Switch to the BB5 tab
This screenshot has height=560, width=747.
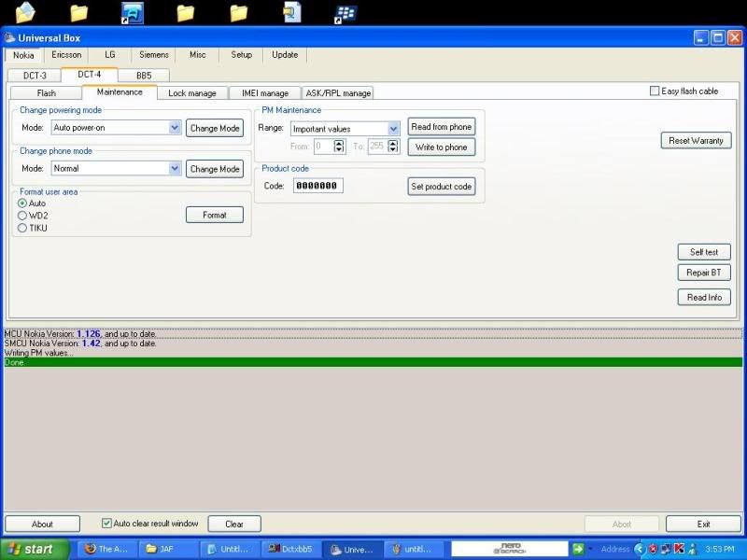click(x=144, y=76)
